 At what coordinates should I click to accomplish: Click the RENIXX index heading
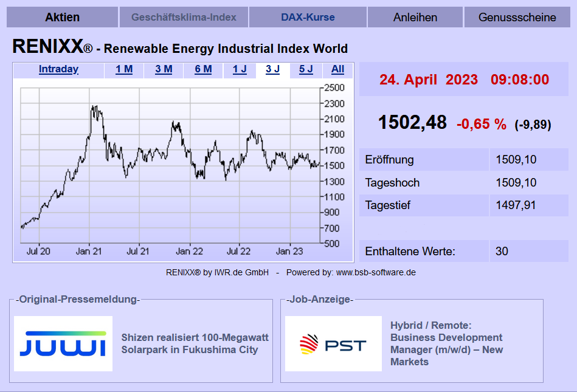180,47
